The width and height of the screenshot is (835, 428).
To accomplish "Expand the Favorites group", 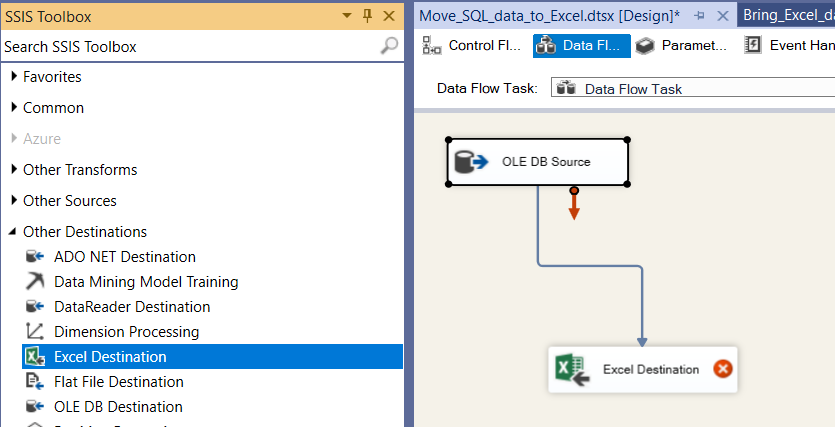I will coord(14,77).
